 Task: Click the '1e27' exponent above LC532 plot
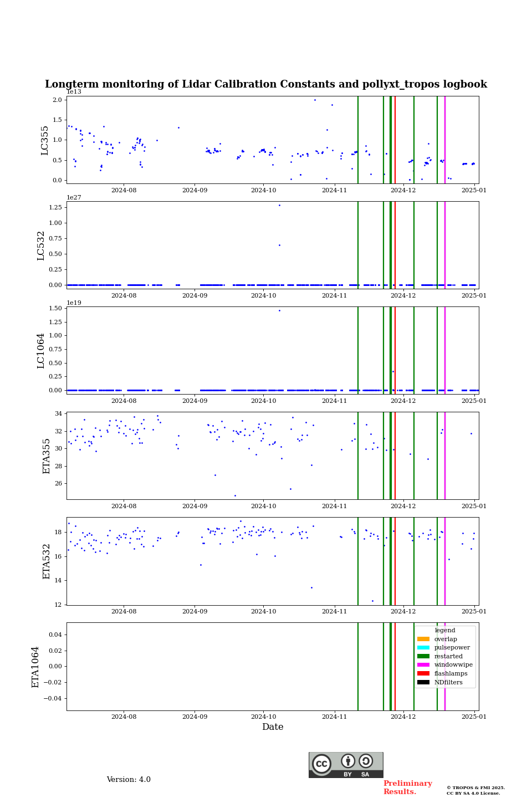coord(74,197)
